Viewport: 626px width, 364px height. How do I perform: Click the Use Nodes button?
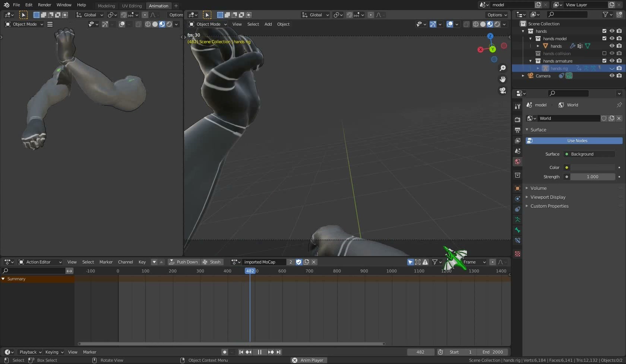click(x=577, y=141)
